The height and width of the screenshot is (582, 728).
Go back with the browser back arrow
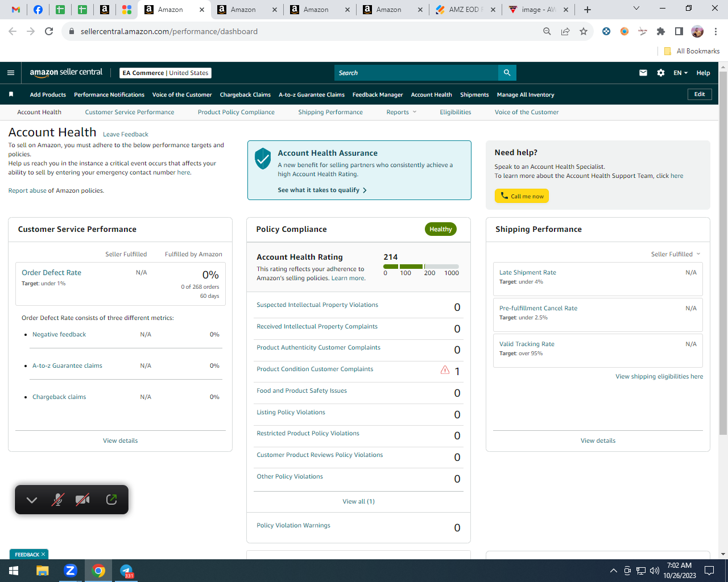[13, 31]
